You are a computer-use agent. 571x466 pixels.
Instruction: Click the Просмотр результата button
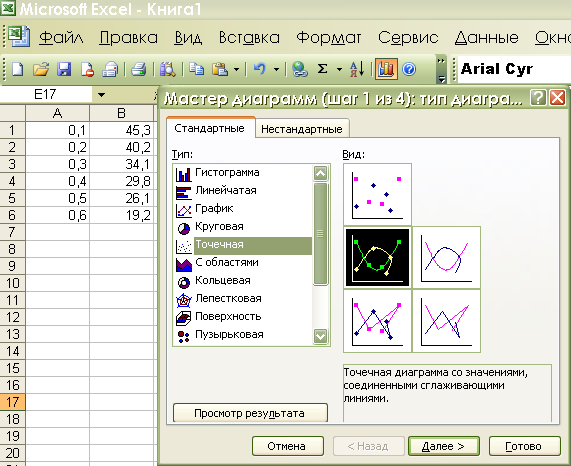pos(250,413)
